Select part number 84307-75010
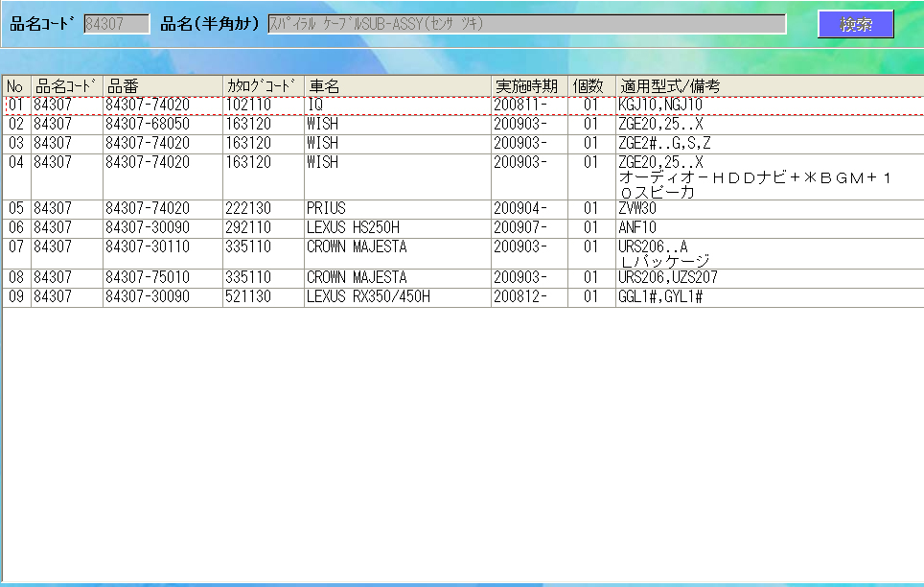 (163, 278)
